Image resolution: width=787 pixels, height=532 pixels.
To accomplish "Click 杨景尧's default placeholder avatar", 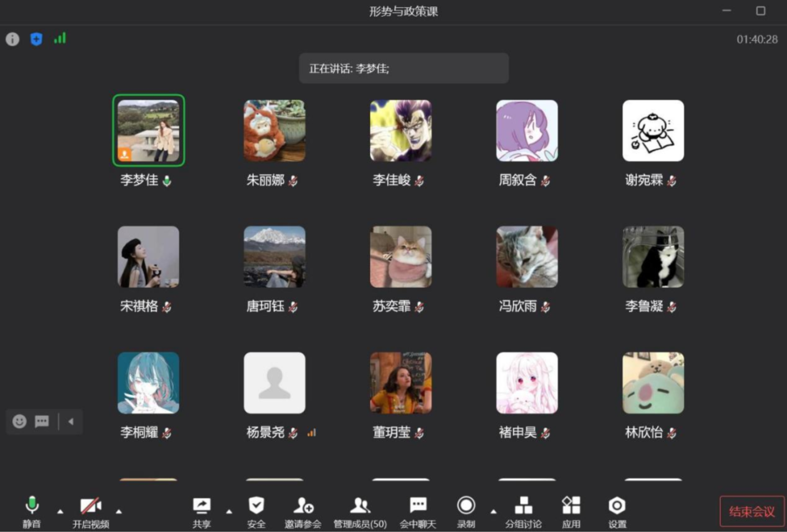I will click(x=275, y=383).
